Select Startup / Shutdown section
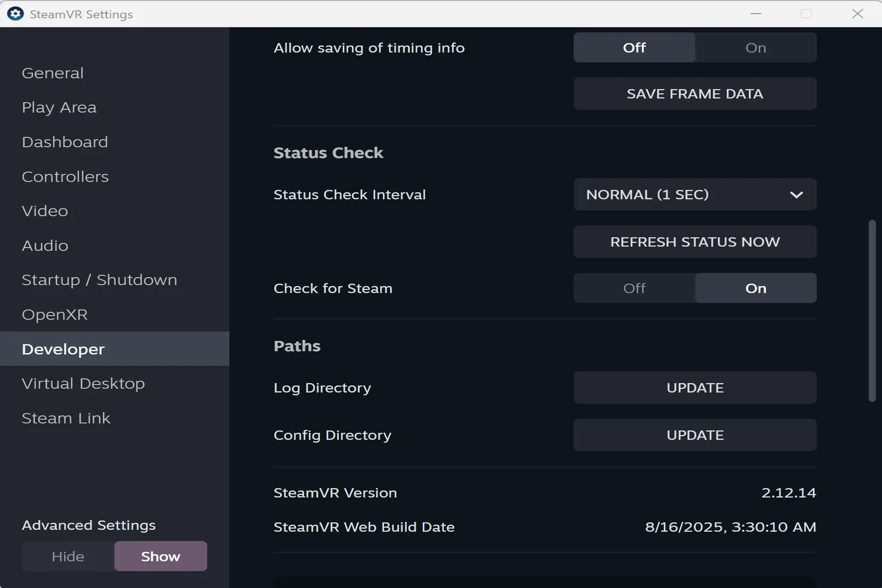The height and width of the screenshot is (588, 882). click(115, 280)
